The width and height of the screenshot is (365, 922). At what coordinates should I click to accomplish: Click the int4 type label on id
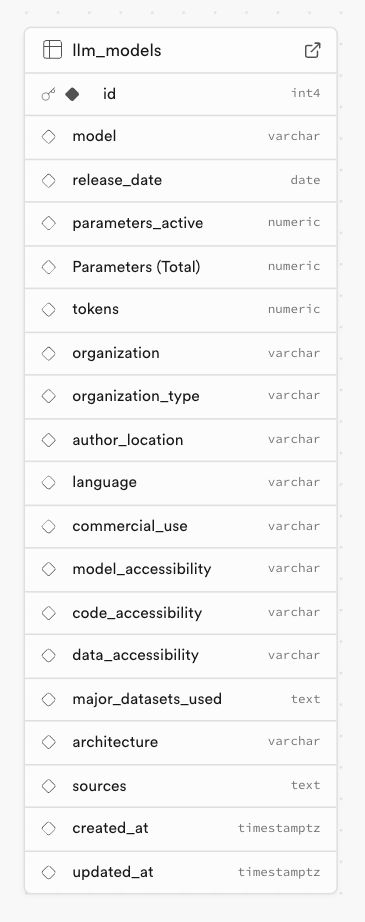coord(306,93)
